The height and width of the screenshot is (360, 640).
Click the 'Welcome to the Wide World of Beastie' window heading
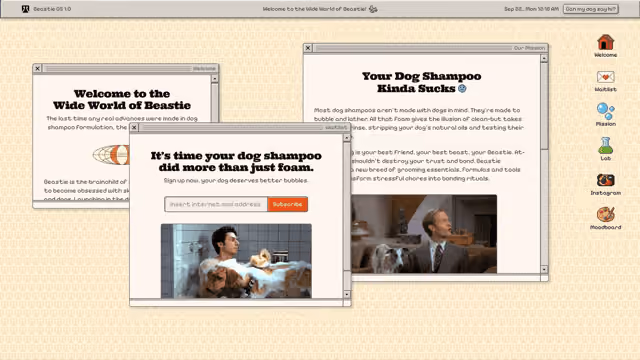(122, 100)
